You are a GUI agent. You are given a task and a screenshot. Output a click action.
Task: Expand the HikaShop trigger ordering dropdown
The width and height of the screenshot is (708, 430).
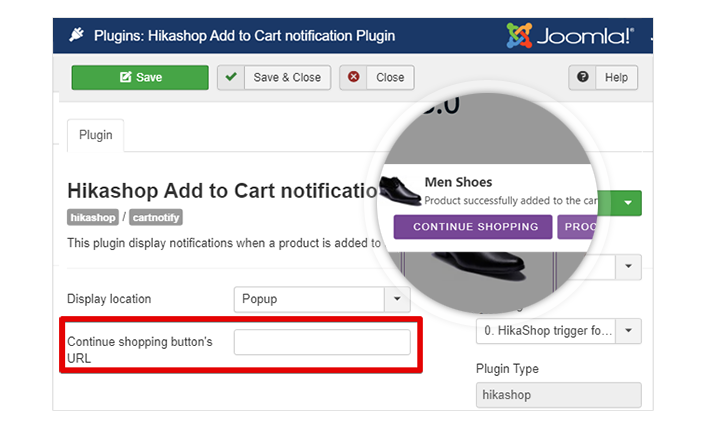pyautogui.click(x=559, y=331)
